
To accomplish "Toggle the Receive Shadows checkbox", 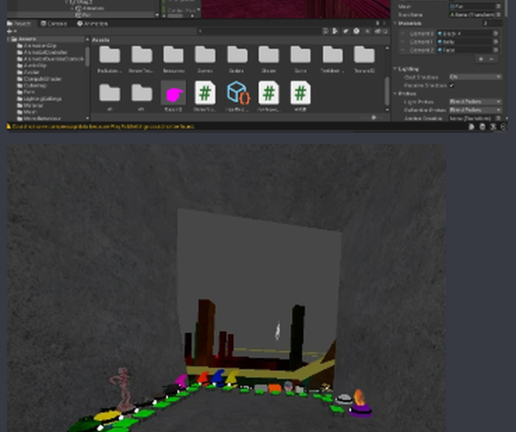I will point(452,85).
